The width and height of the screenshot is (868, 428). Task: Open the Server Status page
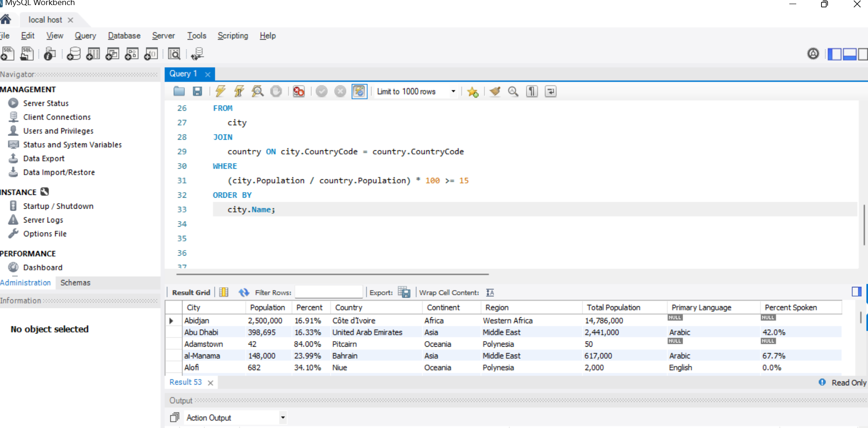(46, 103)
